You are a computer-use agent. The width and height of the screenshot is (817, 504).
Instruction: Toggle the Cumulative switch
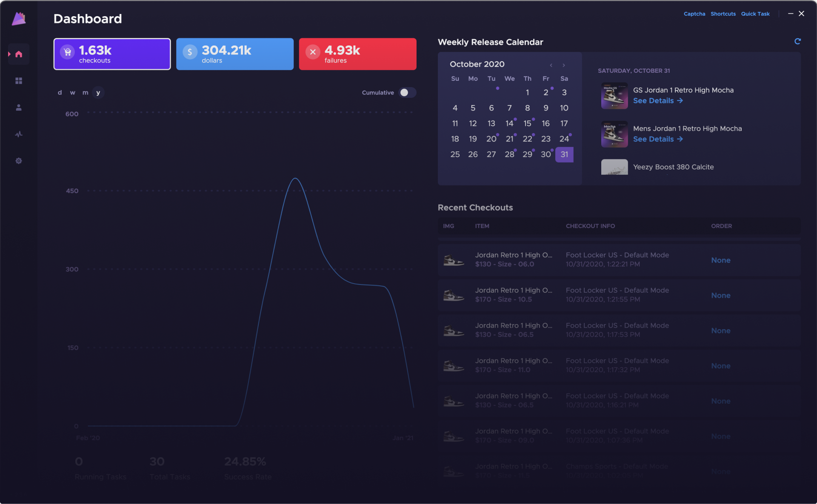[x=407, y=92]
